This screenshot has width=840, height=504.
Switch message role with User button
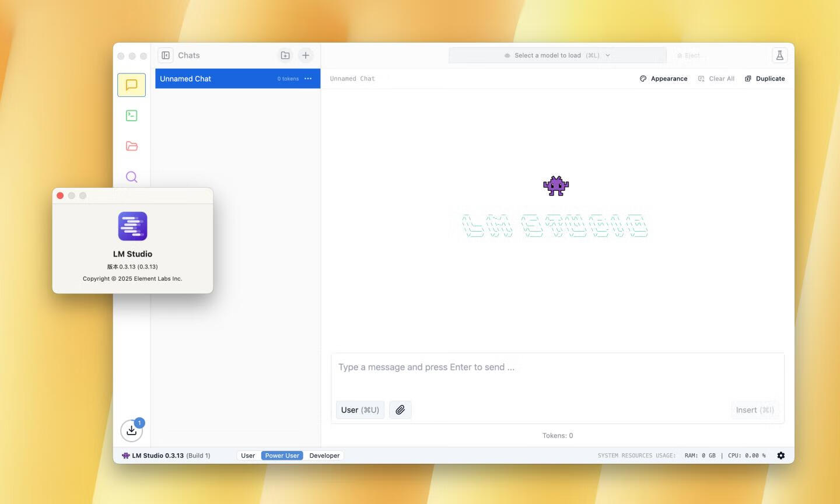(360, 410)
